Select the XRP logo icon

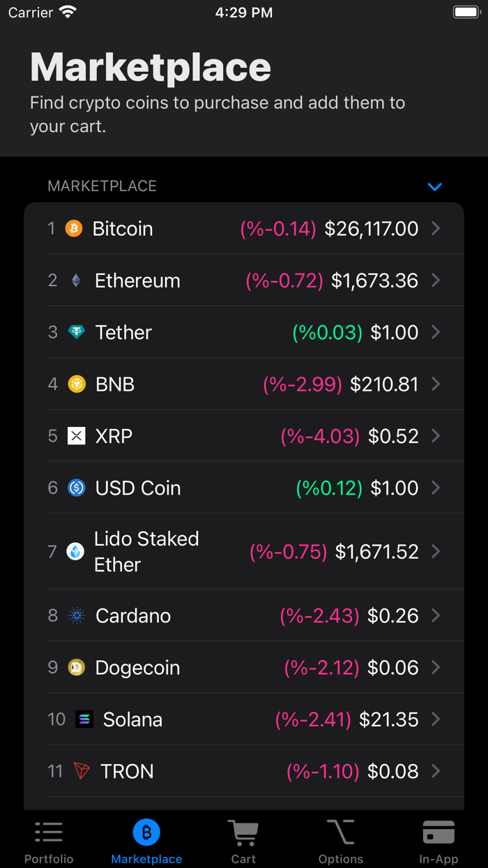point(77,435)
